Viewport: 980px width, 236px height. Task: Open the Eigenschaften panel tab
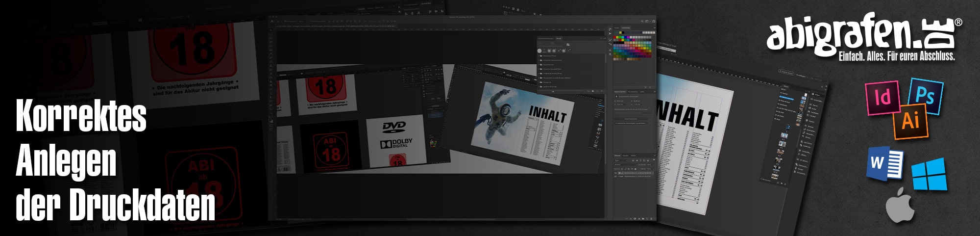click(620, 92)
